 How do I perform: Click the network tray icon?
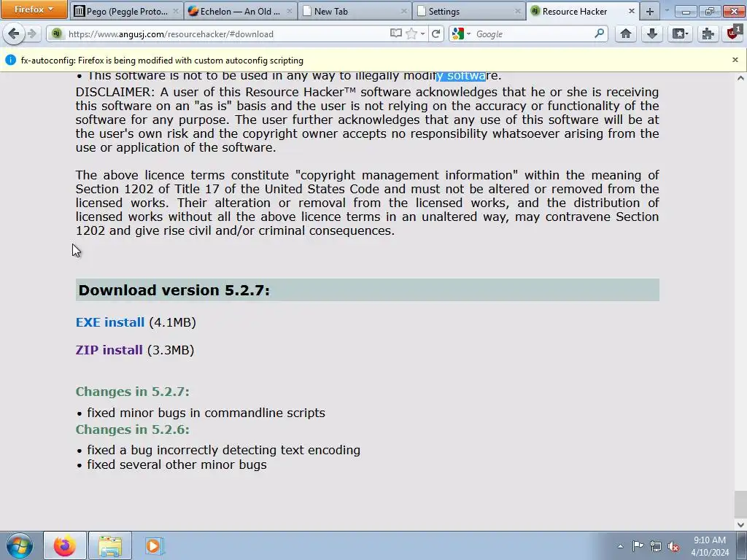(656, 546)
